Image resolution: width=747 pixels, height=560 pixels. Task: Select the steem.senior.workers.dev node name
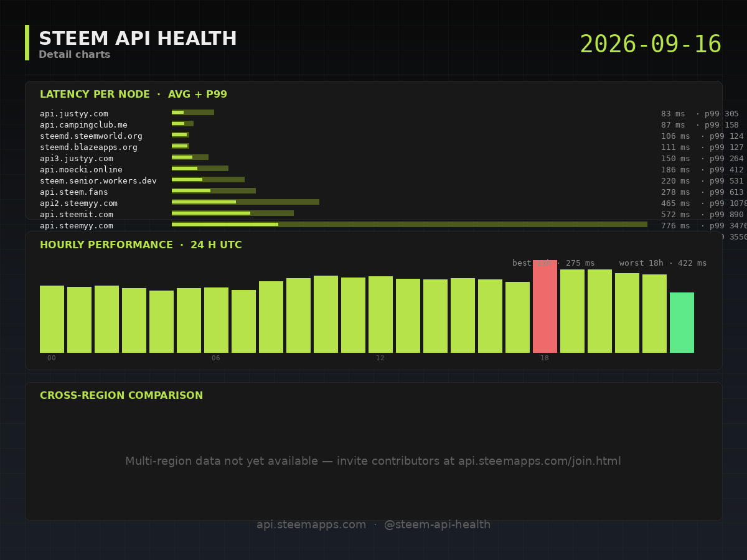(x=98, y=181)
